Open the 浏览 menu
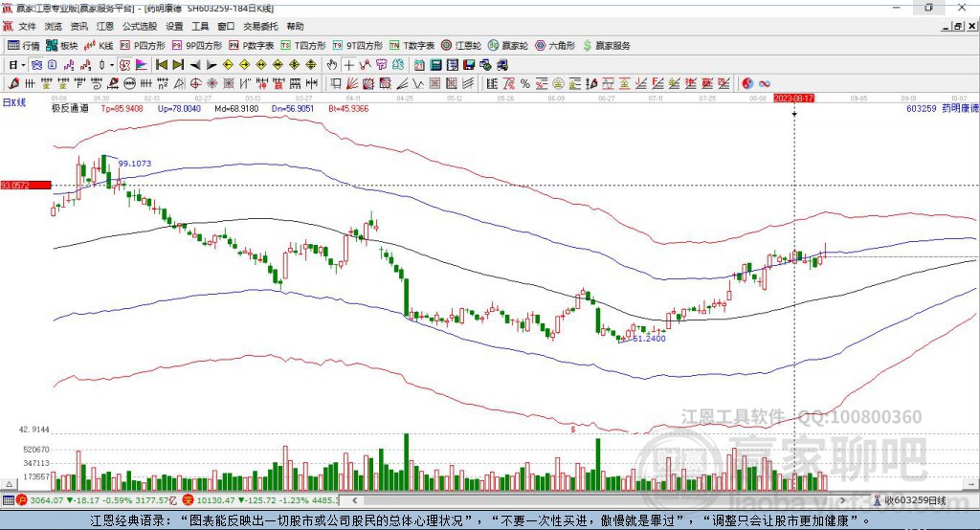This screenshot has width=980, height=530. pos(54,26)
